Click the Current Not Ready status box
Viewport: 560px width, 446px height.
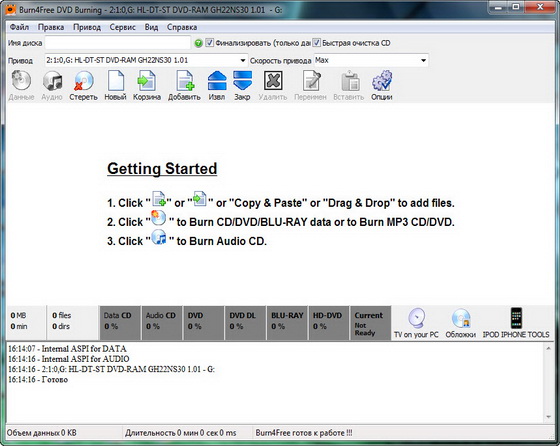(370, 322)
